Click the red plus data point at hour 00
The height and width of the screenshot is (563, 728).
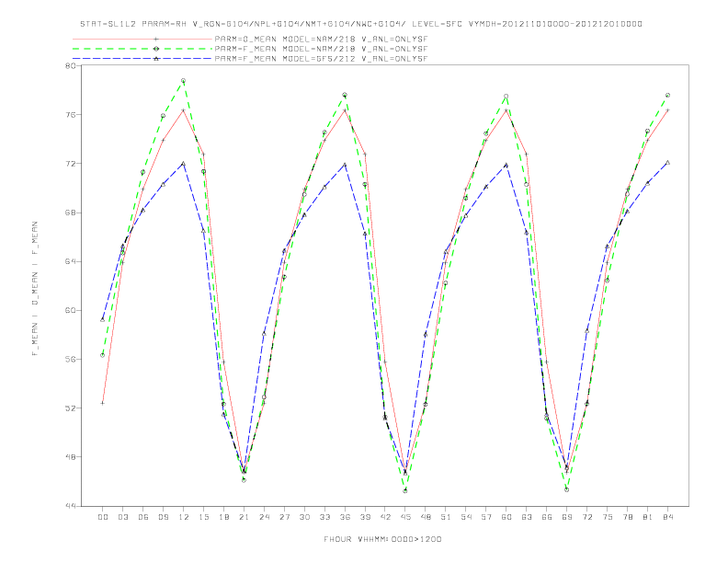click(103, 403)
